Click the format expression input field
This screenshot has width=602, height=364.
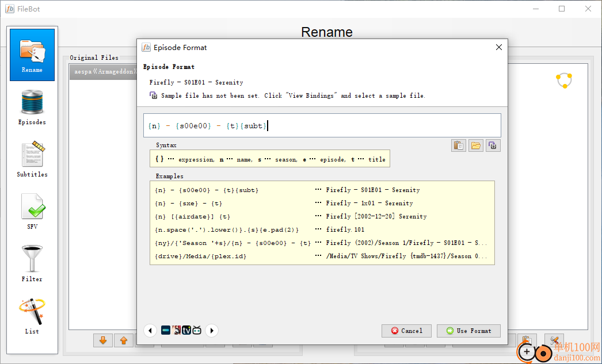322,125
